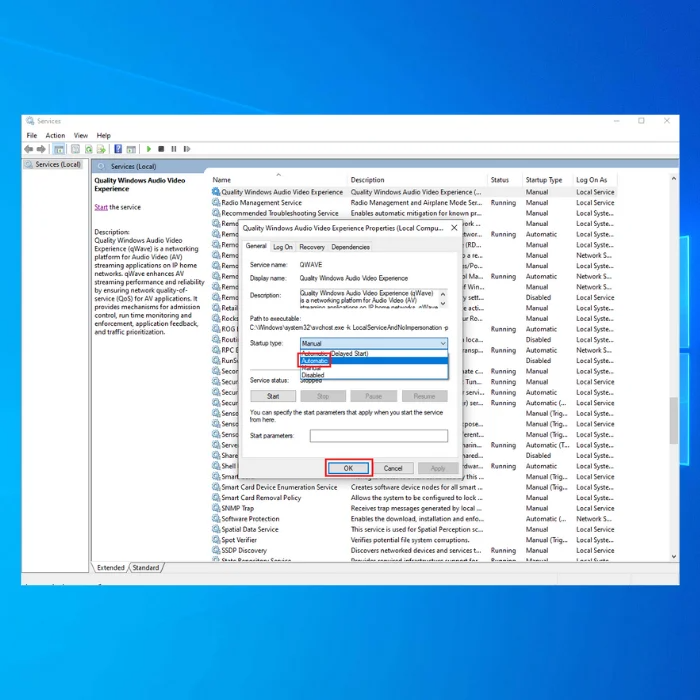
Task: Click the Restart Service toolbar icon
Action: tap(187, 149)
